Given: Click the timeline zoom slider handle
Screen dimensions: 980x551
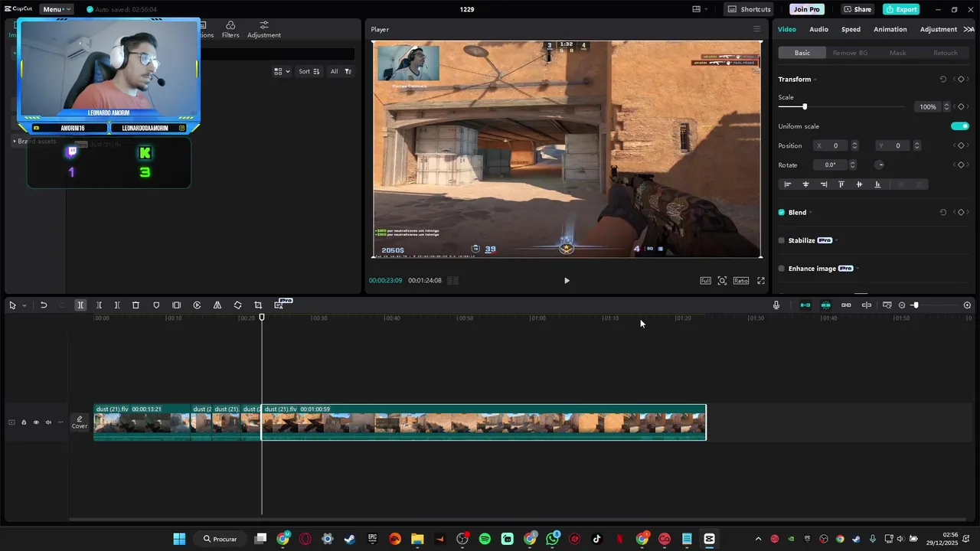Looking at the screenshot, I should [915, 305].
